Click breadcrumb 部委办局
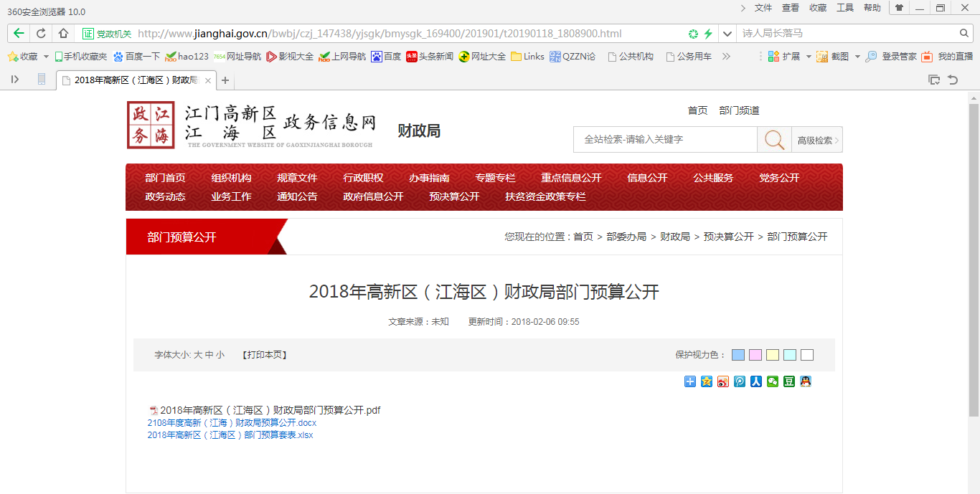The width and height of the screenshot is (980, 494). pyautogui.click(x=626, y=237)
